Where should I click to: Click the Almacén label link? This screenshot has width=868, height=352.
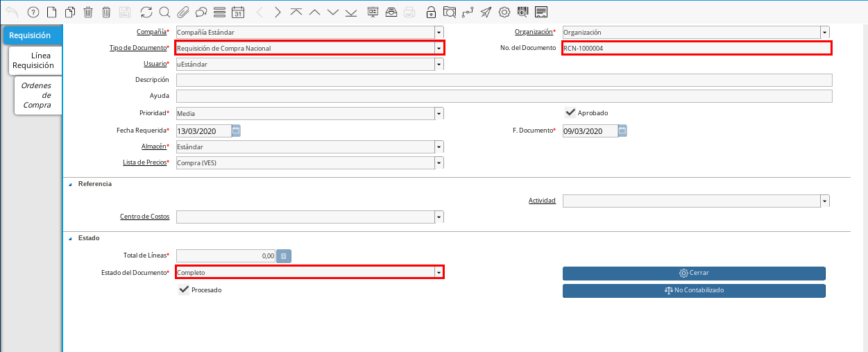pyautogui.click(x=153, y=146)
